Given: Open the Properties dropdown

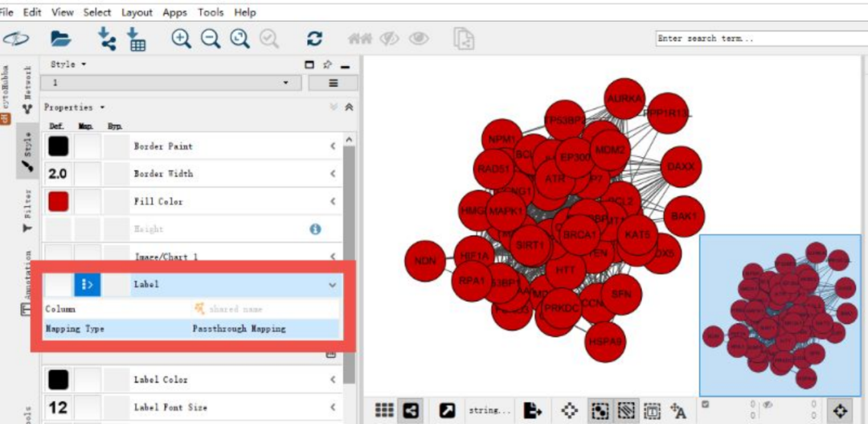Looking at the screenshot, I should pos(75,107).
